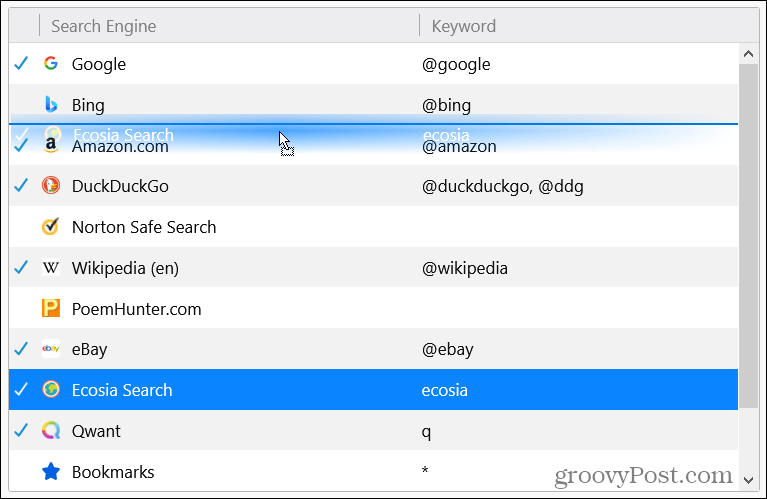Click the Norton Safe Search checkmark icon
Viewport: 767px width, 499px height.
click(51, 226)
